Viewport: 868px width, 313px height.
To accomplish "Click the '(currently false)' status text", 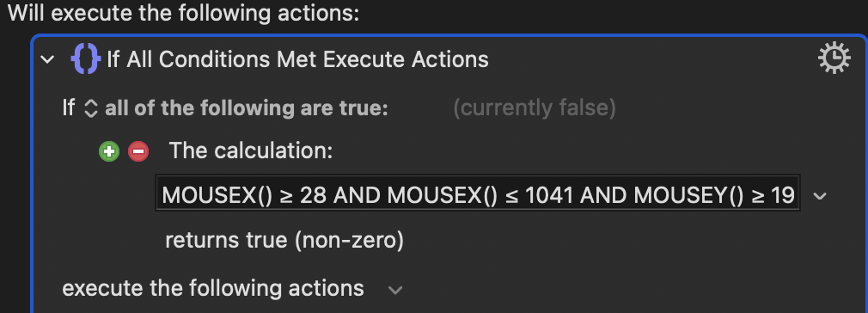I will click(x=535, y=108).
